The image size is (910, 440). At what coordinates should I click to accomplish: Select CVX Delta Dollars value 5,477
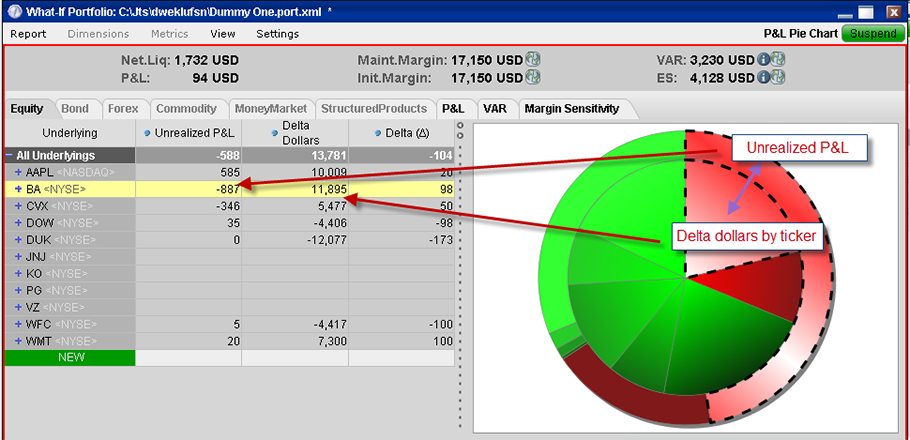[x=331, y=206]
